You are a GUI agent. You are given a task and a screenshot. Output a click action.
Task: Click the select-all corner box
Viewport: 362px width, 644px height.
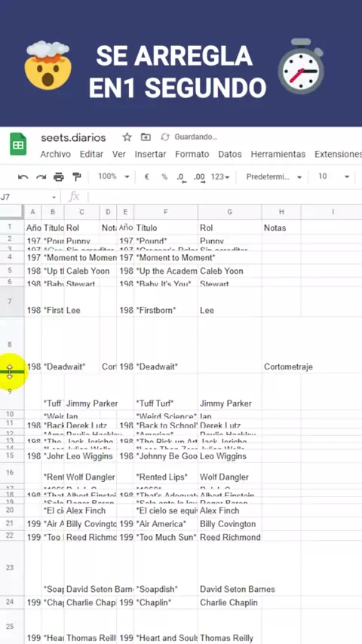pyautogui.click(x=12, y=212)
